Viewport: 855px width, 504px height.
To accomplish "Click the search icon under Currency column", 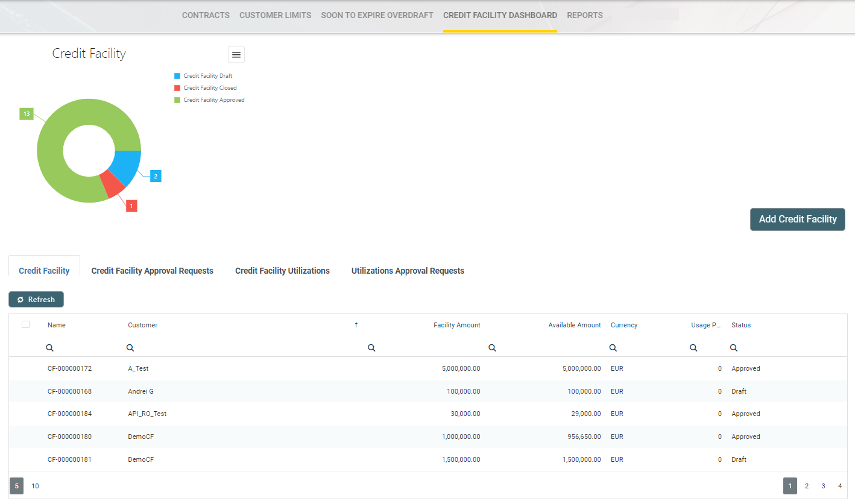I will tap(613, 348).
